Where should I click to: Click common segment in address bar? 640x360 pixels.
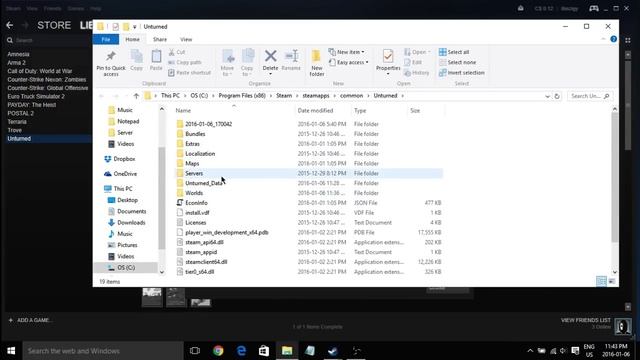[x=351, y=96]
